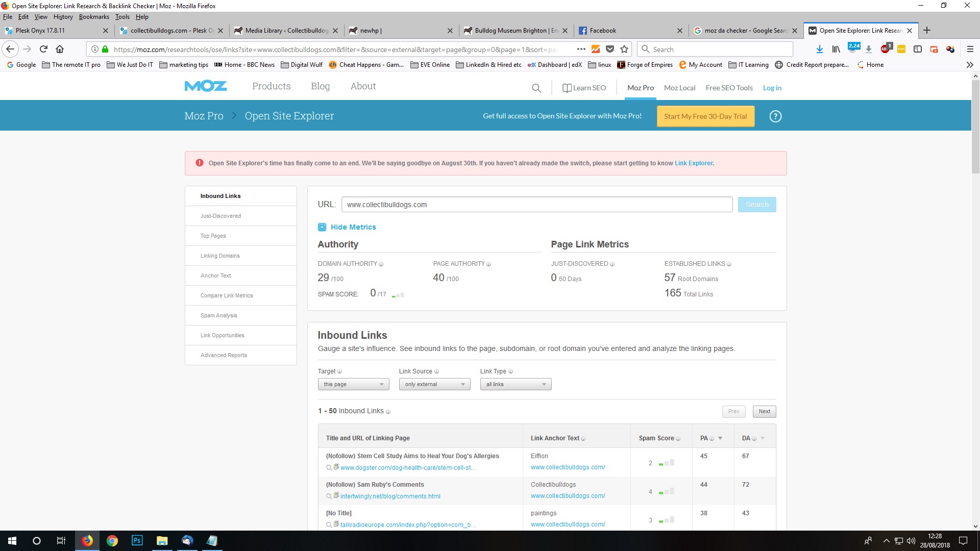The width and height of the screenshot is (980, 551).
Task: Switch to the Facebook tab
Action: (x=630, y=30)
